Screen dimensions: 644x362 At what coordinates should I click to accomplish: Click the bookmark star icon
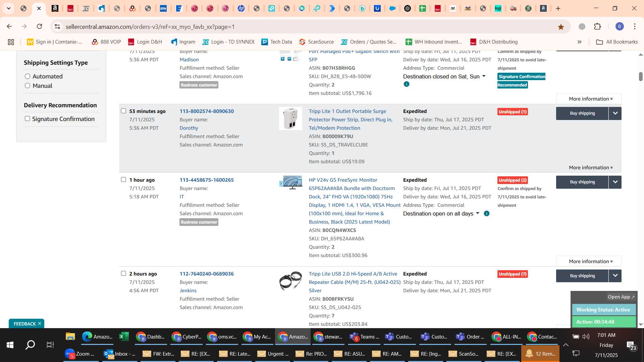point(561,27)
